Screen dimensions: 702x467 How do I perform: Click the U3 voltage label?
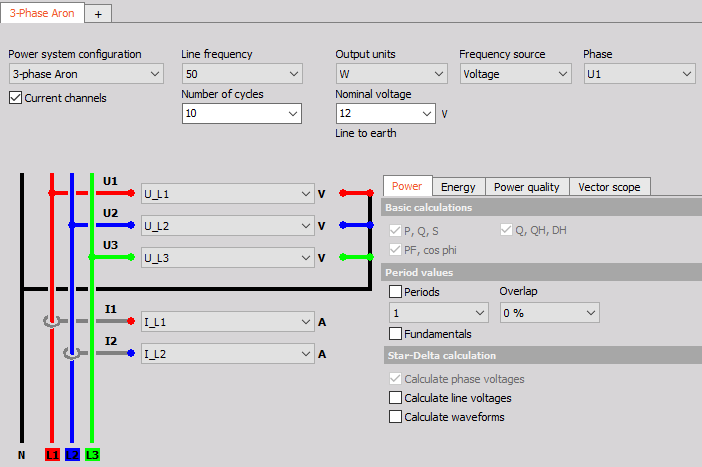point(110,245)
